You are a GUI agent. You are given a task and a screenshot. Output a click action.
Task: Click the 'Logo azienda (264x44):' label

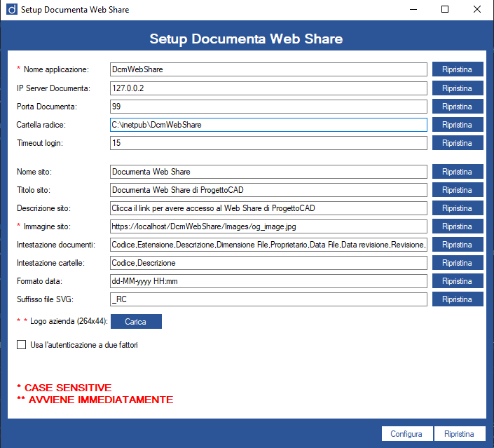(69, 321)
